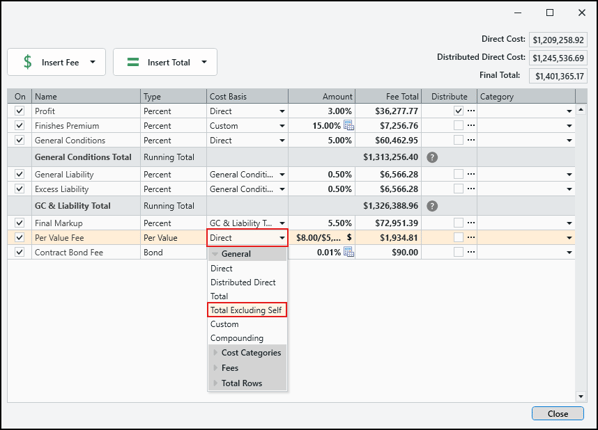Open ellipsis options for General Liability row

click(471, 174)
